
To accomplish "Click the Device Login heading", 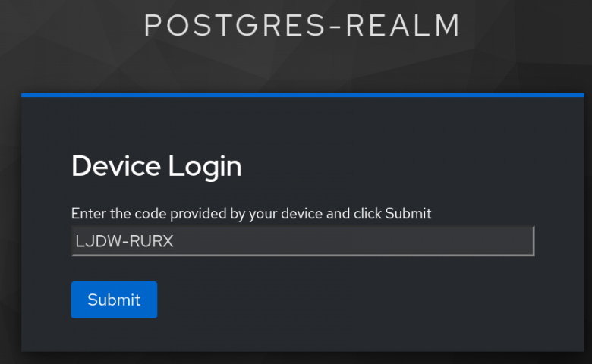I will click(x=156, y=166).
